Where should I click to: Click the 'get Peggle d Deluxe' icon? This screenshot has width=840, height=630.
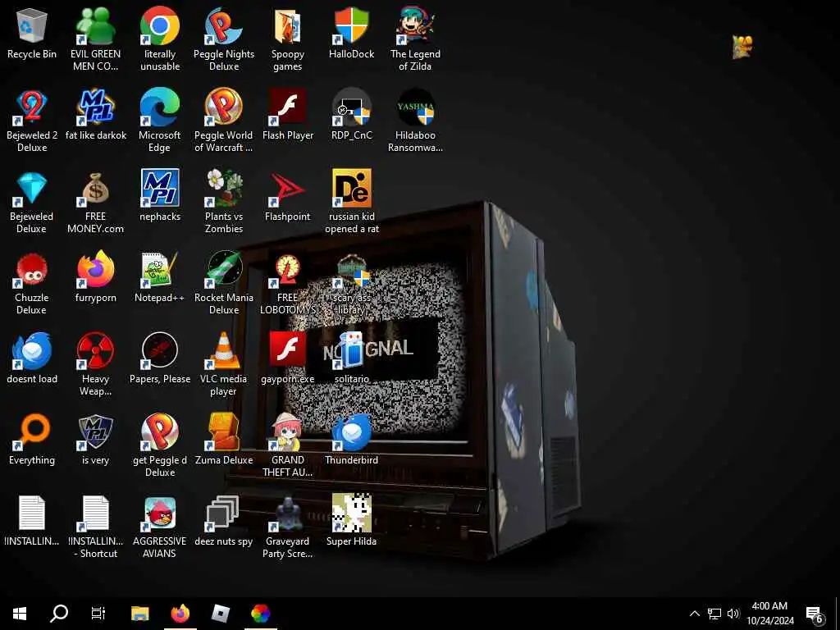[x=160, y=432]
